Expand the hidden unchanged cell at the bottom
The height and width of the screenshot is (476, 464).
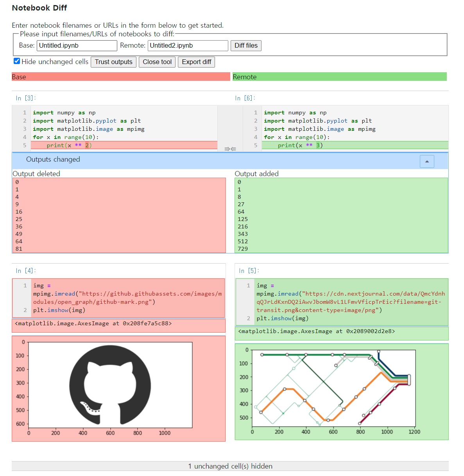pos(230,466)
